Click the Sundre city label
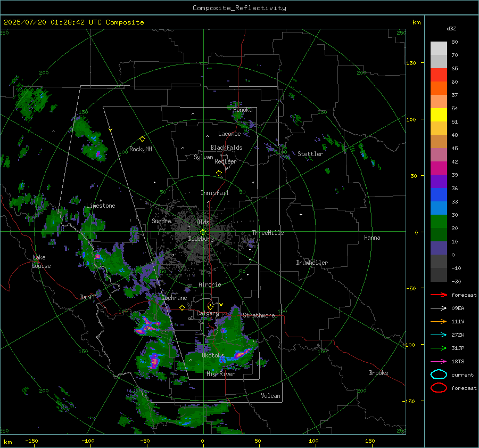Viewport: 479px width, 448px height. point(162,221)
